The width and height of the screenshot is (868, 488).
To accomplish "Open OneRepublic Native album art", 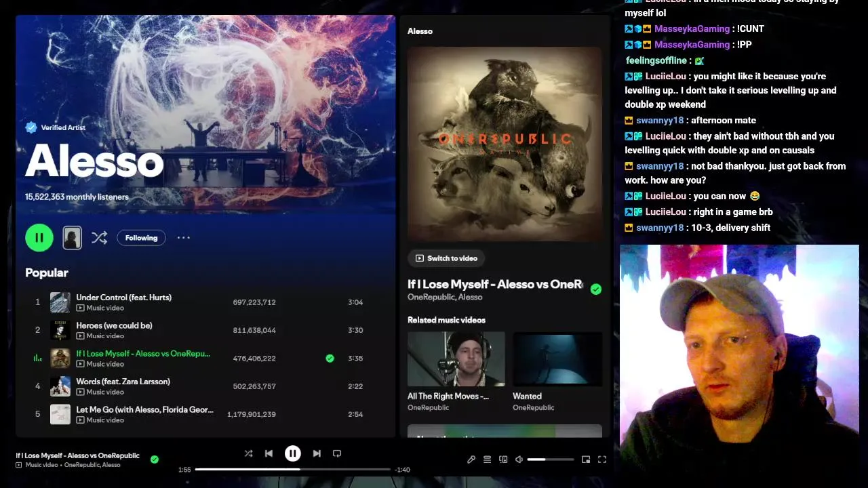I will pyautogui.click(x=505, y=144).
